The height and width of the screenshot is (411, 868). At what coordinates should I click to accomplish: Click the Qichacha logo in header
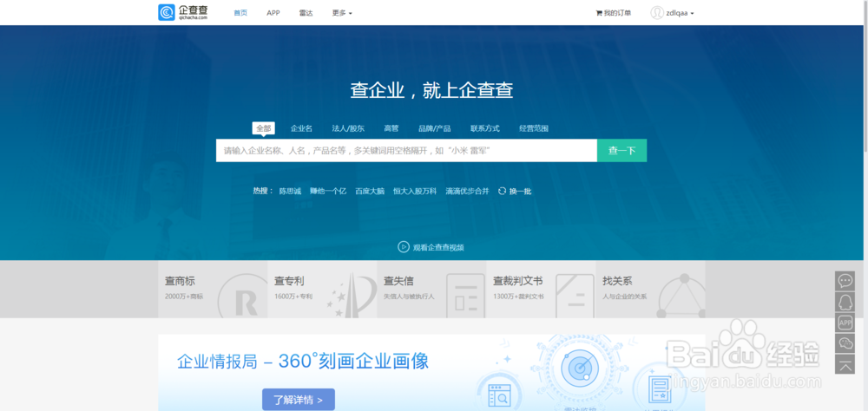point(182,12)
